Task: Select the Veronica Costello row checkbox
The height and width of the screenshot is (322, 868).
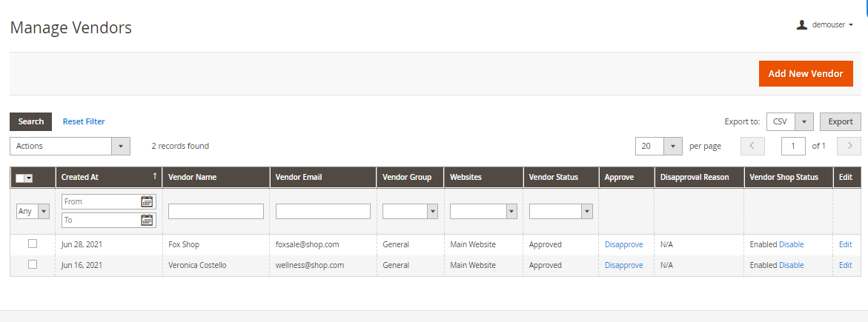Action: tap(32, 264)
